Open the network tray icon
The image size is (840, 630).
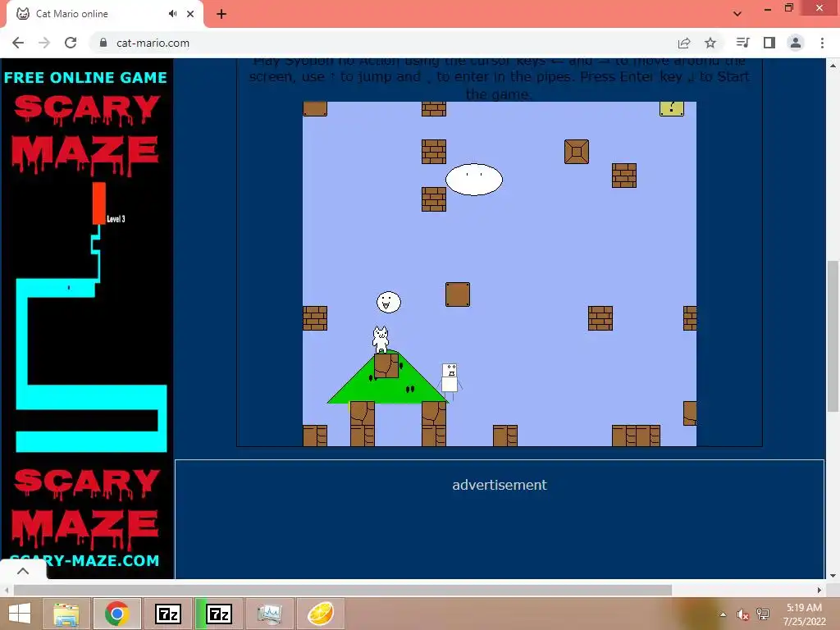click(x=763, y=614)
